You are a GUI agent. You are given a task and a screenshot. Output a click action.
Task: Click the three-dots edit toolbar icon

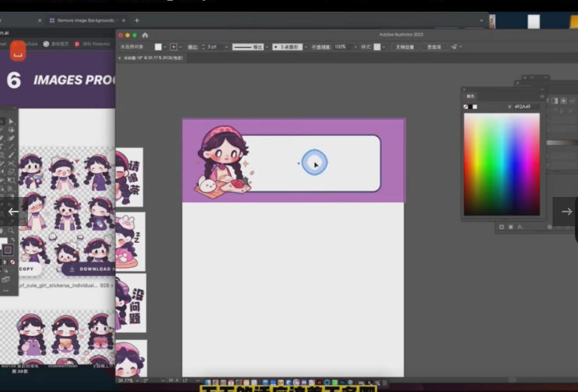coord(6,290)
